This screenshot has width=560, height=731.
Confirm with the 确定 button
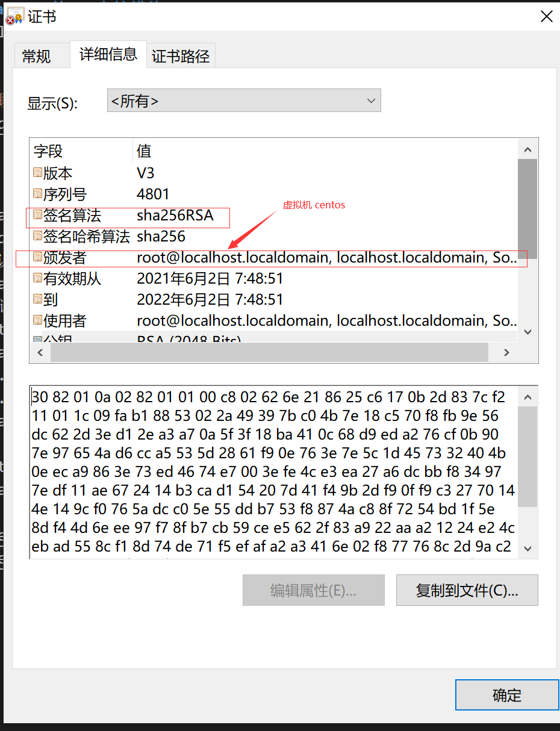[x=506, y=695]
